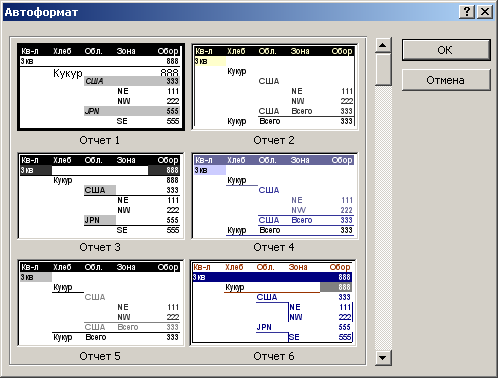Screen dimensions: 498x378
Task: Choose the Отчет 2 format preview
Action: pos(275,87)
